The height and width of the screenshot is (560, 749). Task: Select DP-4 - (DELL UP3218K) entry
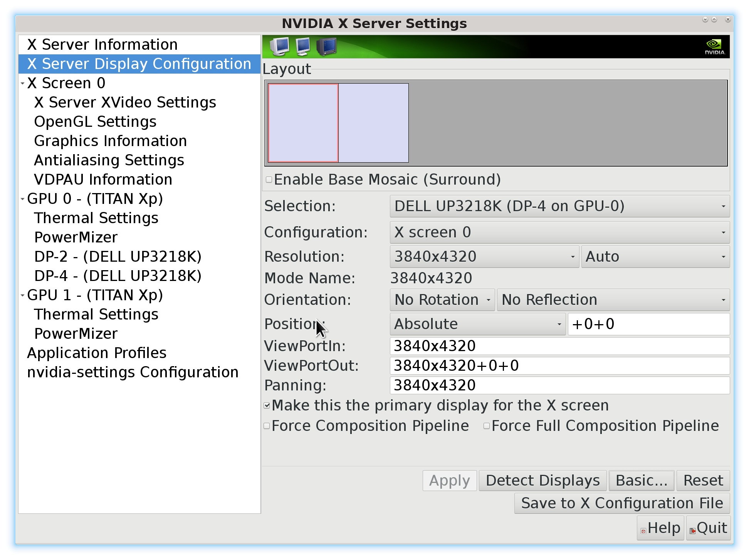tap(139, 276)
